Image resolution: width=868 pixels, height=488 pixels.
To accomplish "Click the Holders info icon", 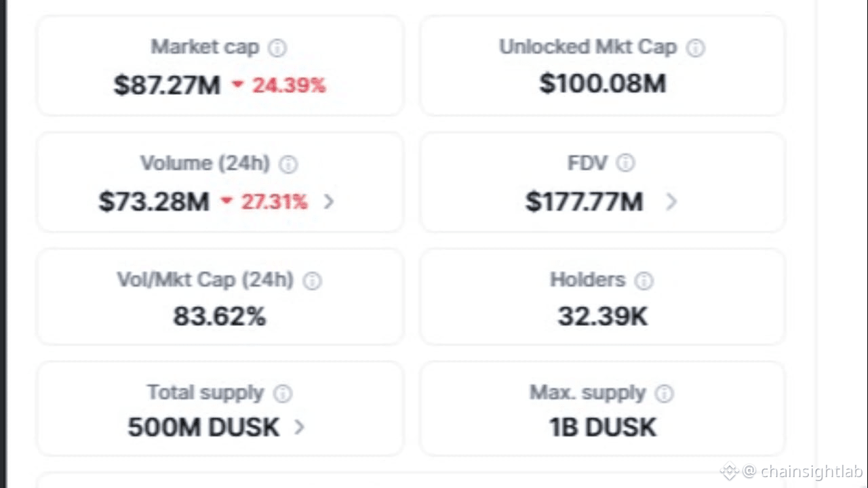I will (x=644, y=281).
